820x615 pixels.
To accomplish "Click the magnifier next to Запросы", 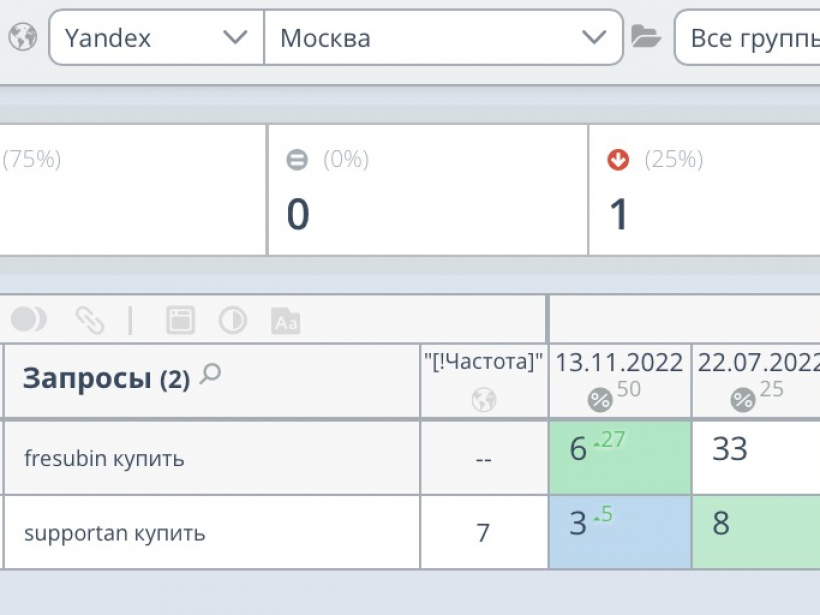I will 210,375.
